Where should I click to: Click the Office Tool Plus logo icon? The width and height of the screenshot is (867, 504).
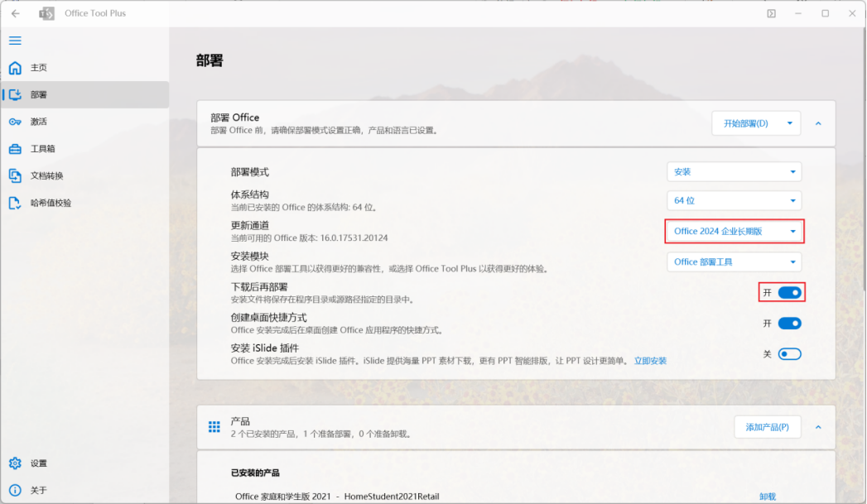point(47,13)
